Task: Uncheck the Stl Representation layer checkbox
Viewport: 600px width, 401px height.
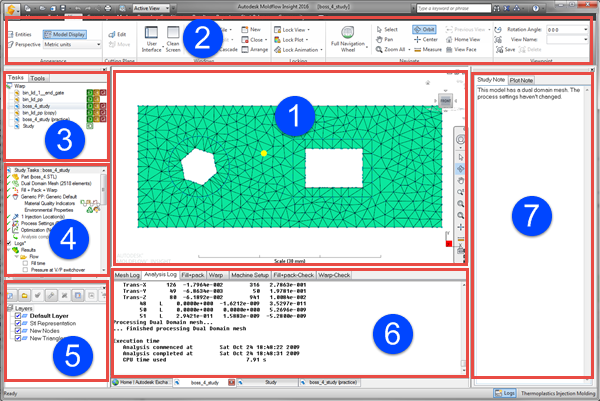Action: (18, 323)
